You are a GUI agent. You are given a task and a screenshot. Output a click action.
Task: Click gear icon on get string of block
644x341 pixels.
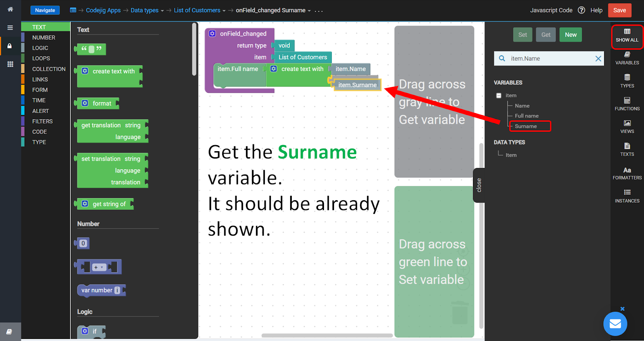click(x=85, y=204)
